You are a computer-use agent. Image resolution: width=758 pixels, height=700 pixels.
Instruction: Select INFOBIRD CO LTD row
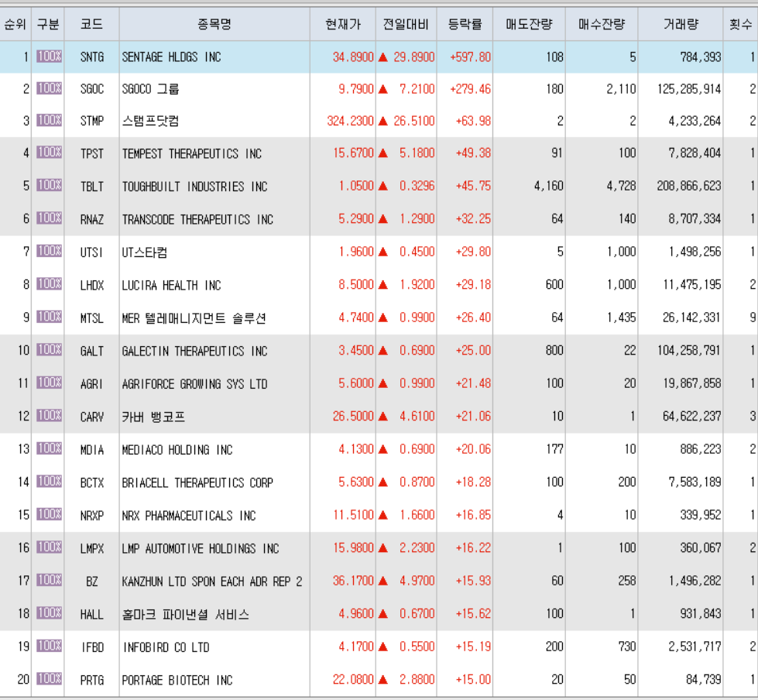coord(379,647)
